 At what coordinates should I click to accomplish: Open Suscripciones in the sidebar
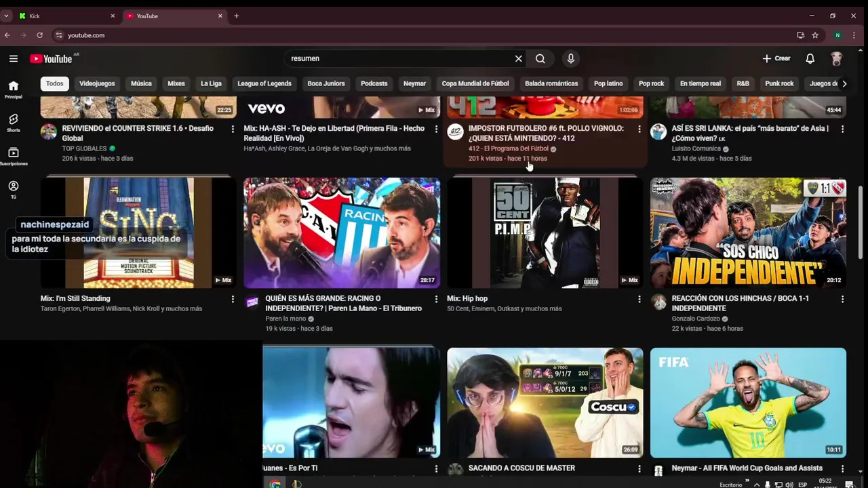(14, 157)
